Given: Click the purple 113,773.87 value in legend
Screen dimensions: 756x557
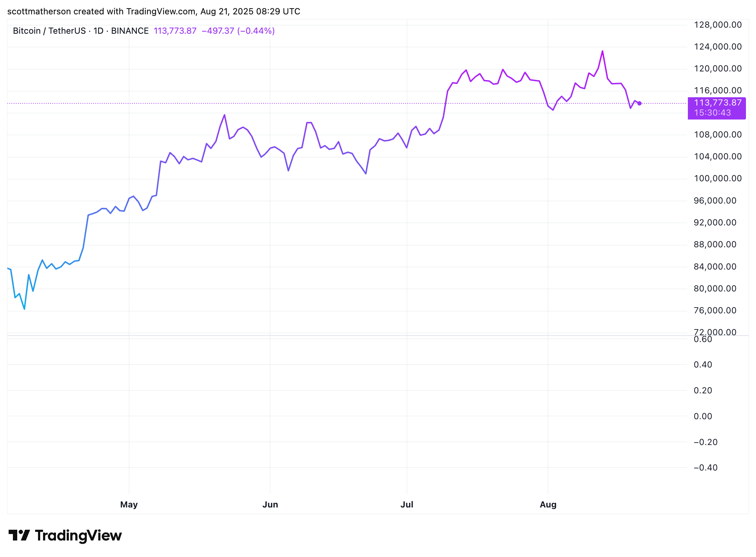Looking at the screenshot, I should point(175,31).
